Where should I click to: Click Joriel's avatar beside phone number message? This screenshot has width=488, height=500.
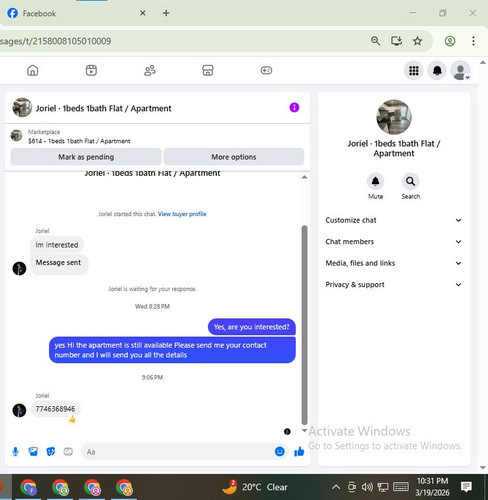click(19, 410)
